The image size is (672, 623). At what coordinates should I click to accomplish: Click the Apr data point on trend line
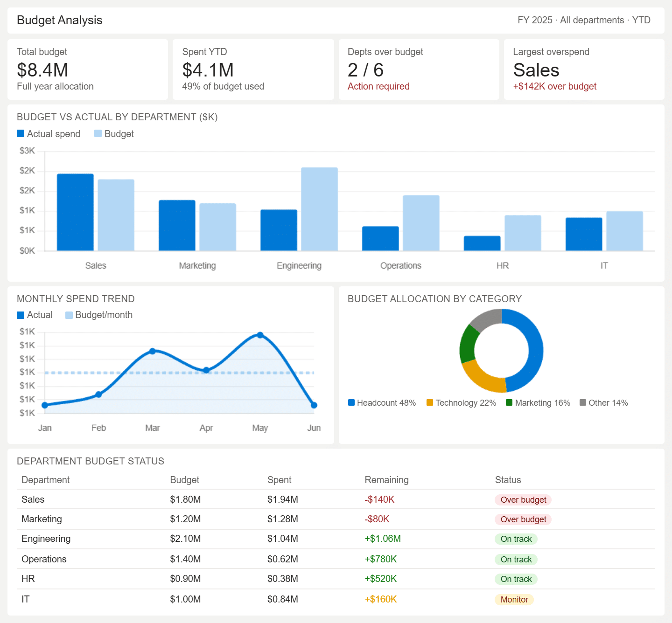[206, 370]
